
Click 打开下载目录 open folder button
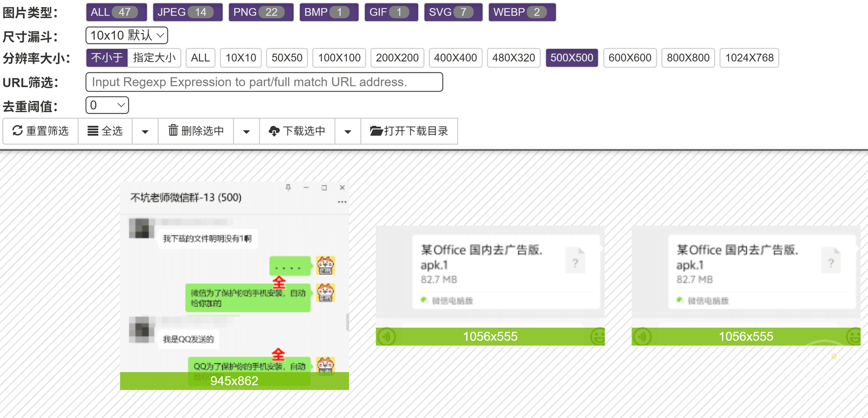tap(409, 131)
